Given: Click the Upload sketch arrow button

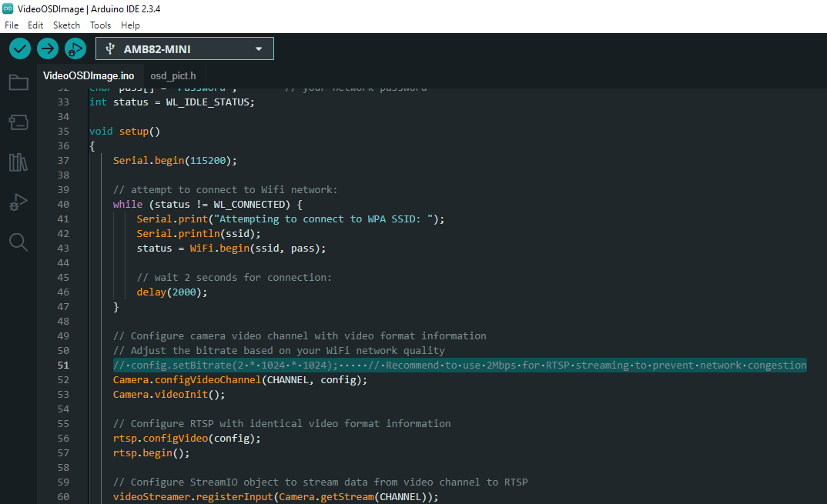Looking at the screenshot, I should [48, 49].
